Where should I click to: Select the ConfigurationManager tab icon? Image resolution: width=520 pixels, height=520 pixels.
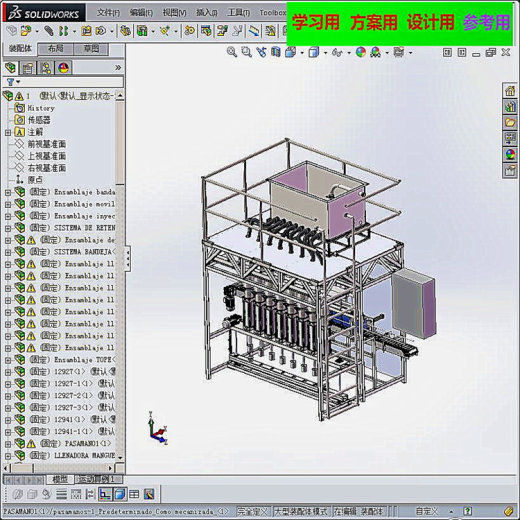point(46,68)
